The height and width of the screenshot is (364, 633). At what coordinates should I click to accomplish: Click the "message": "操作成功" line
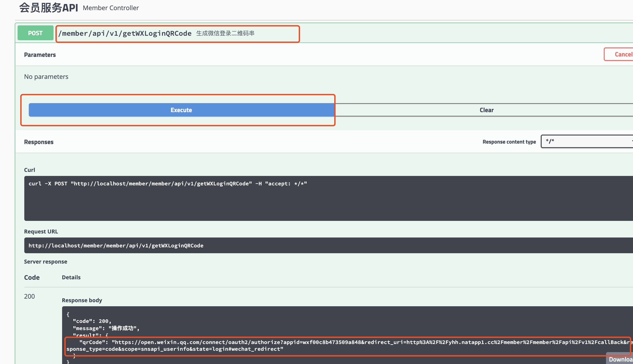tap(106, 328)
